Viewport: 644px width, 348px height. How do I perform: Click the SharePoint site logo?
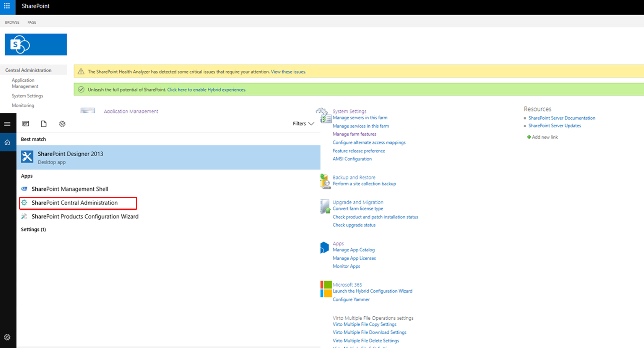35,44
